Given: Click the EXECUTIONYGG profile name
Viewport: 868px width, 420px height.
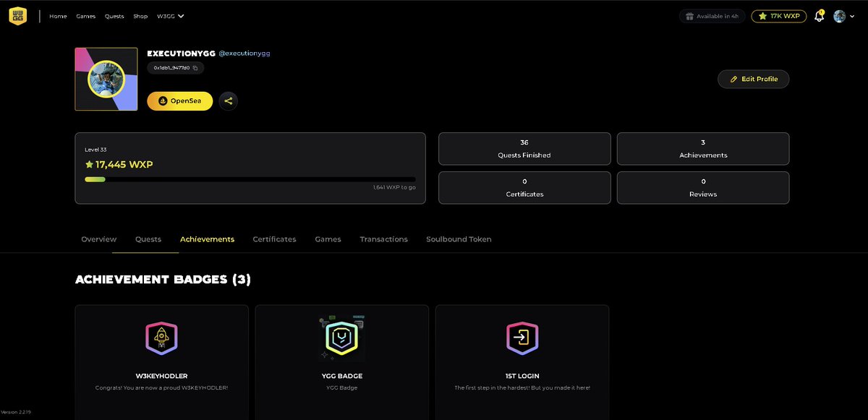Looking at the screenshot, I should pos(181,53).
